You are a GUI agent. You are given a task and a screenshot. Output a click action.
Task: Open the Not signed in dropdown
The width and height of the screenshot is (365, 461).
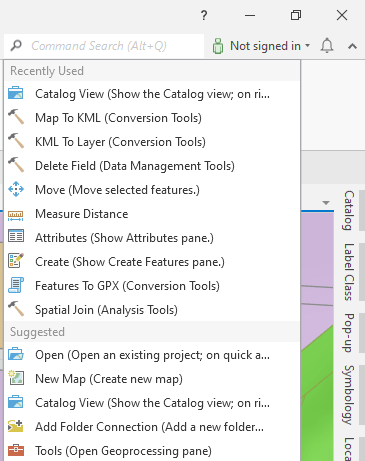307,45
